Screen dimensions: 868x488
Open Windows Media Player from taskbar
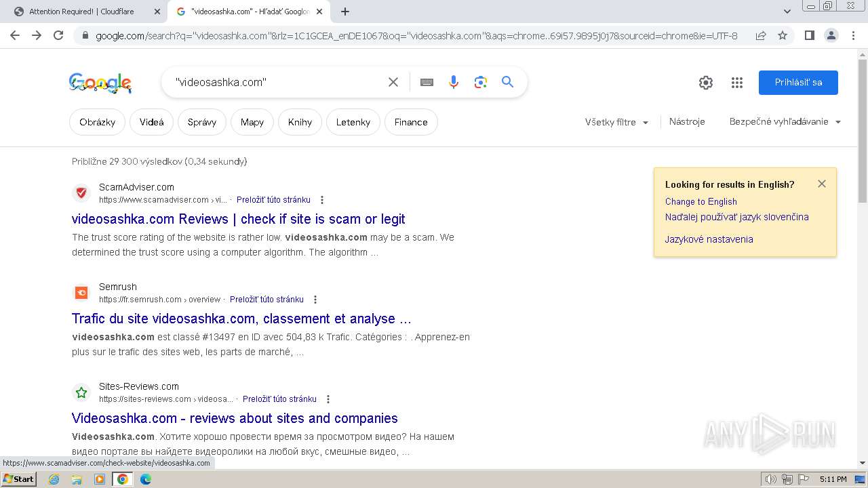pos(100,479)
